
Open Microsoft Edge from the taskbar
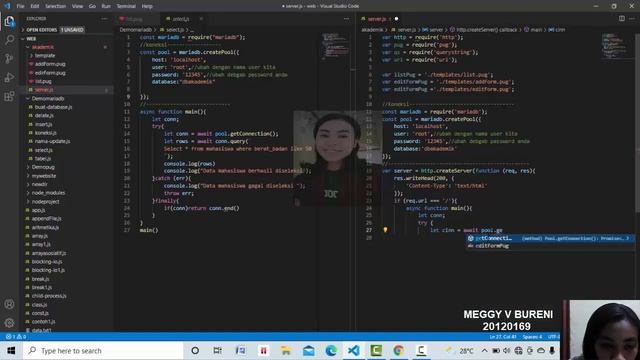[331, 351]
